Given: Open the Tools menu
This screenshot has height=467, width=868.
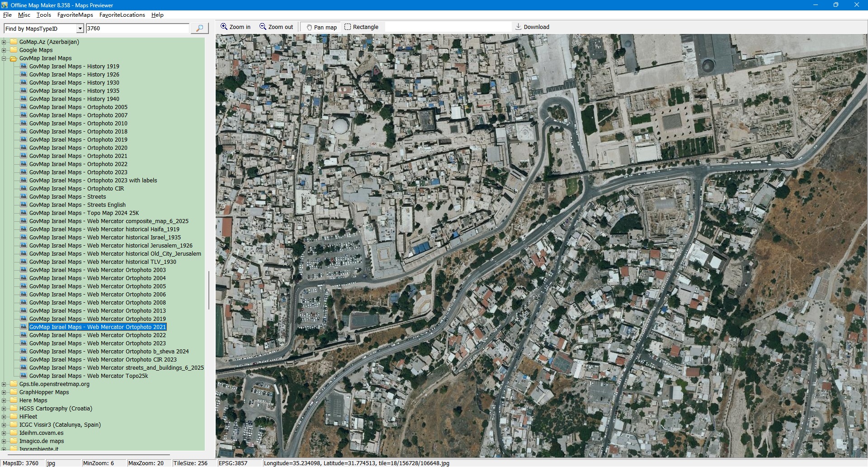Looking at the screenshot, I should [43, 15].
